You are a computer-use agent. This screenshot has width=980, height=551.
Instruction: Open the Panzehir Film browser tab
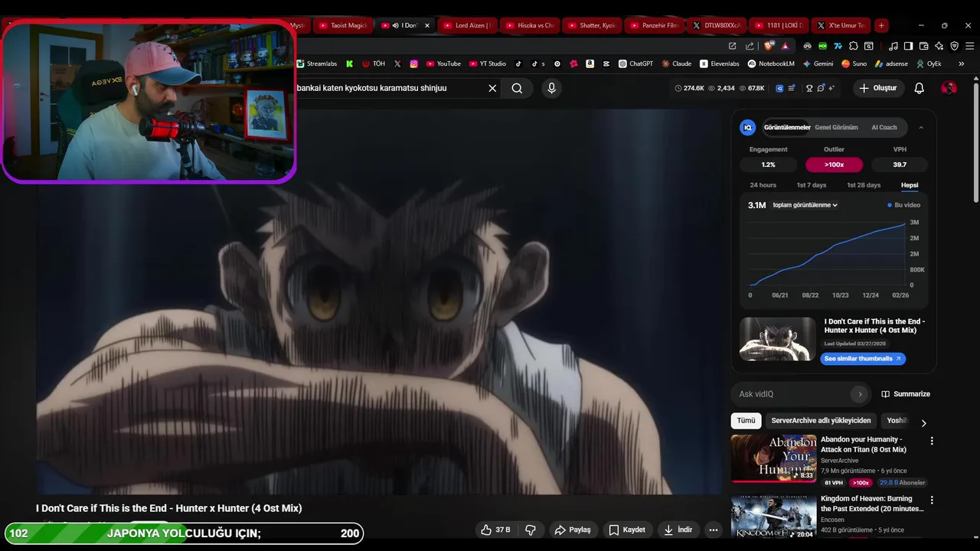coord(655,25)
